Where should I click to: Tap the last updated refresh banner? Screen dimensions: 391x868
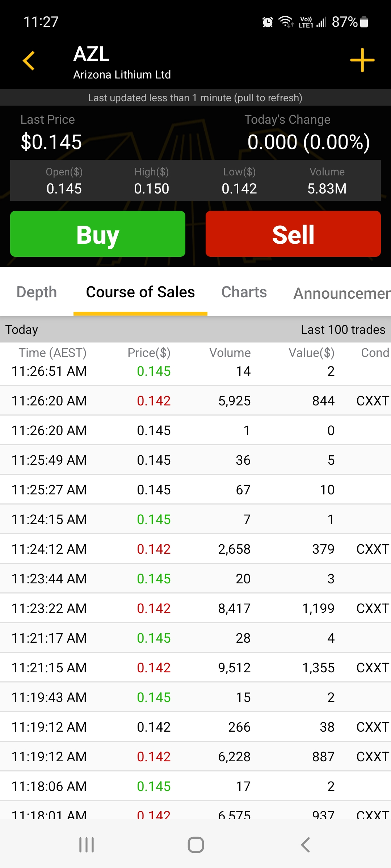[x=195, y=98]
